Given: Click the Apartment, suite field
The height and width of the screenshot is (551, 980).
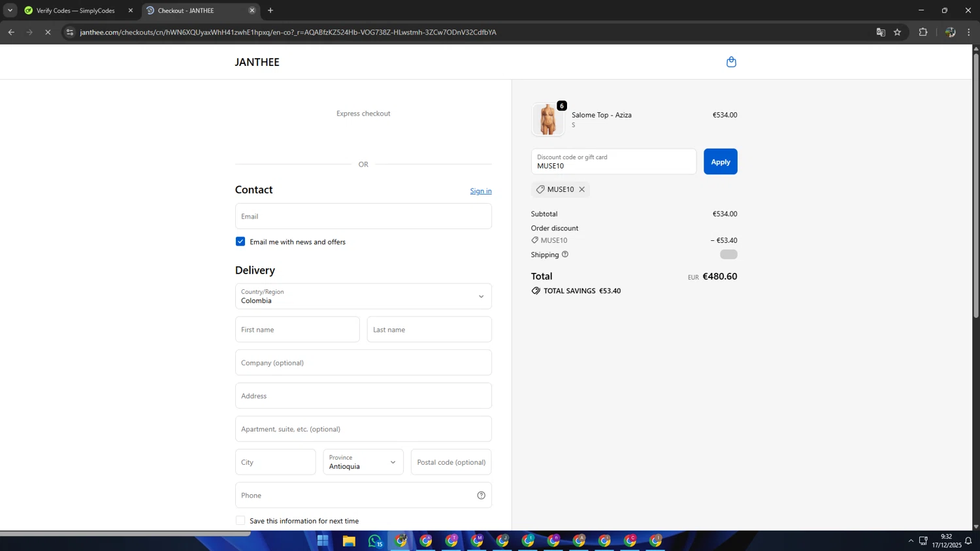Looking at the screenshot, I should [363, 429].
